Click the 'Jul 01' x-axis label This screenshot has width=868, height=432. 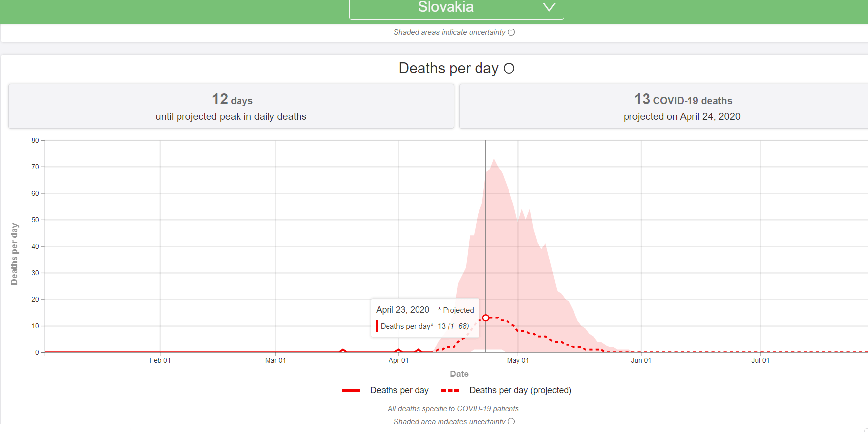(x=760, y=360)
